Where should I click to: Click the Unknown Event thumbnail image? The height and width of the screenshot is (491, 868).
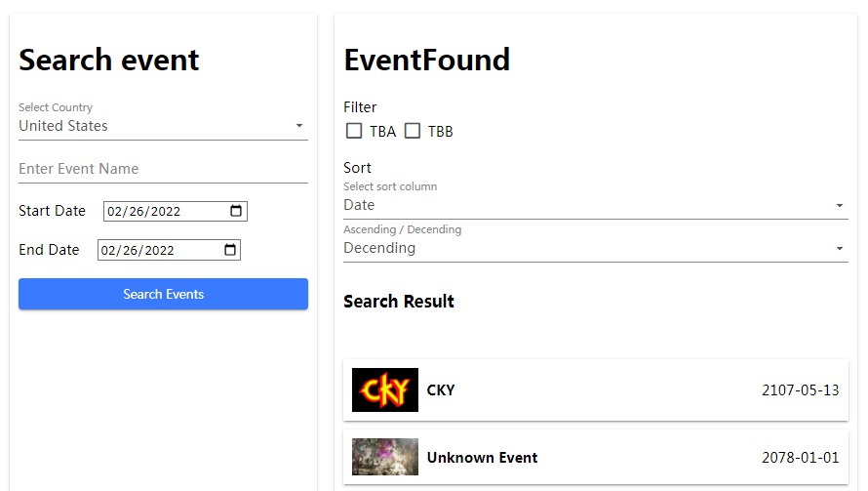click(385, 457)
